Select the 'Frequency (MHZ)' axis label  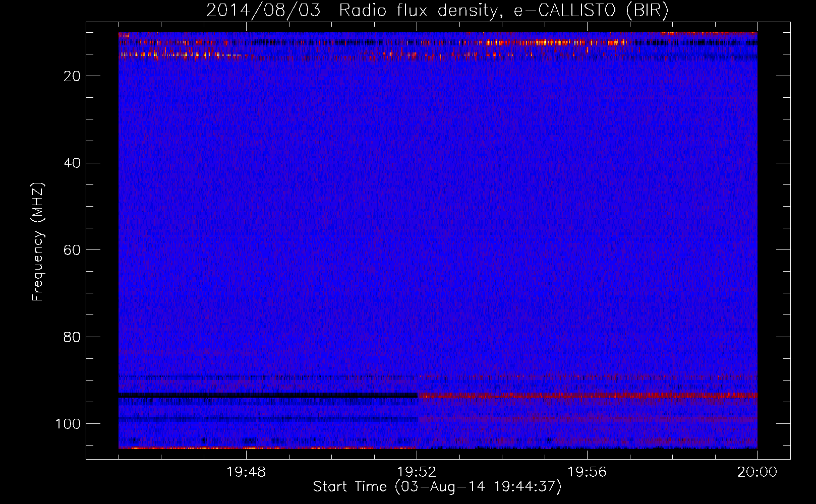[x=38, y=242]
